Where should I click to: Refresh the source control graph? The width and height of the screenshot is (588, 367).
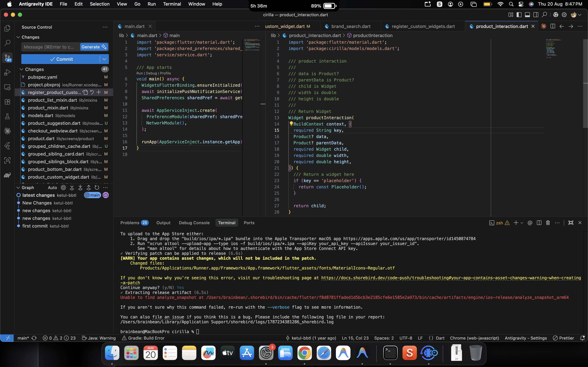(97, 187)
